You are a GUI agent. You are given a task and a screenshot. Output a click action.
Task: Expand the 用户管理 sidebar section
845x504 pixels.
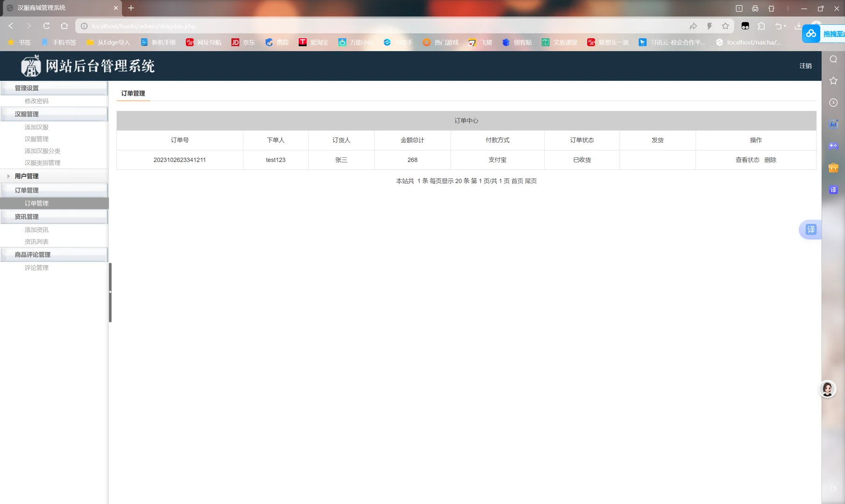click(x=54, y=176)
